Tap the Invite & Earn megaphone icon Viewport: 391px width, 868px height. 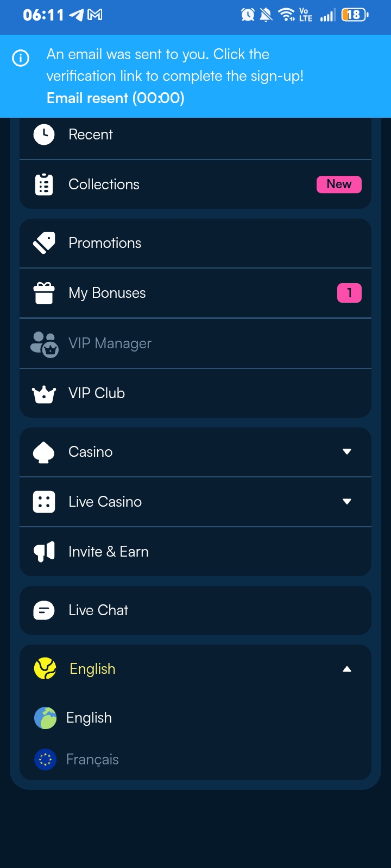(x=44, y=552)
